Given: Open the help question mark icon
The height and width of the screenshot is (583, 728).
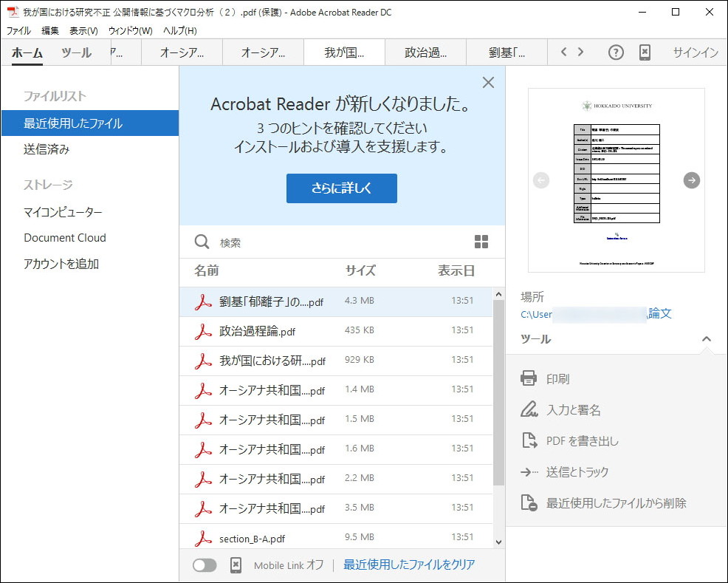Looking at the screenshot, I should [x=615, y=52].
